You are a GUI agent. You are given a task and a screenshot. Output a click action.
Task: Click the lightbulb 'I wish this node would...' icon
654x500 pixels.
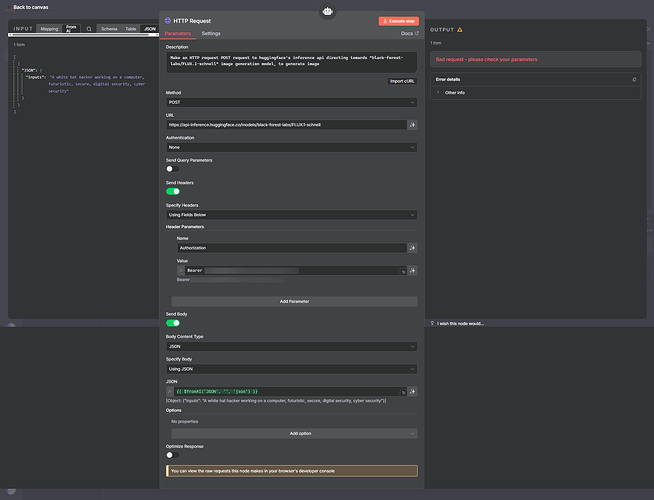[x=430, y=323]
